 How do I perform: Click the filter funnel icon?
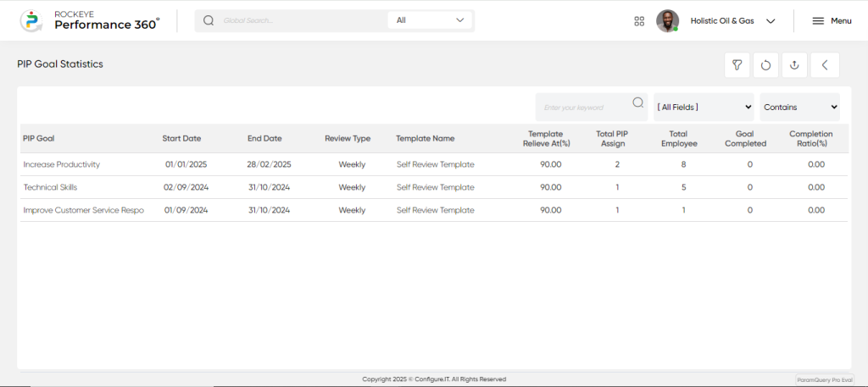tap(737, 65)
